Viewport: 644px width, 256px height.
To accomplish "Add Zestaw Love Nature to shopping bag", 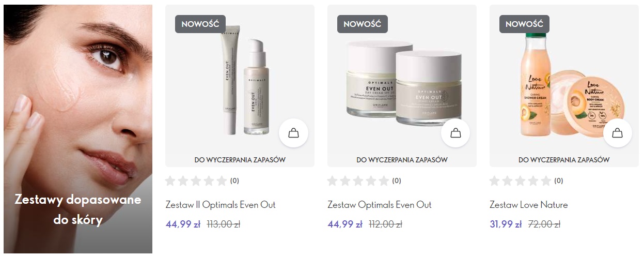I will (617, 133).
